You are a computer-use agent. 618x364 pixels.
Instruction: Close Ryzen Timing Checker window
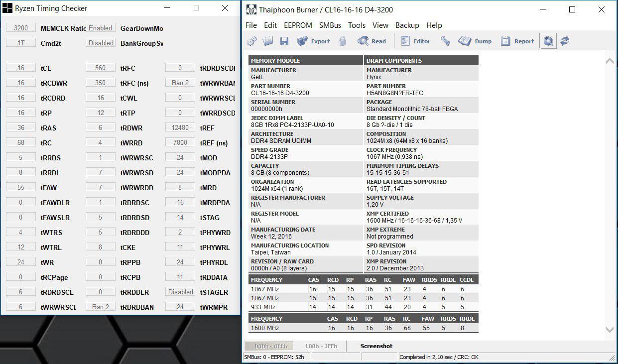click(x=225, y=8)
